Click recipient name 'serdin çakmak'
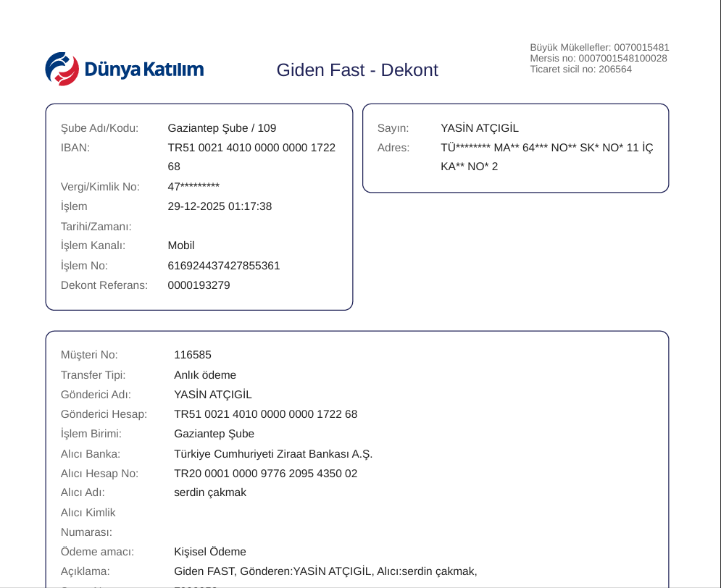Image resolution: width=721 pixels, height=588 pixels. pyautogui.click(x=209, y=492)
